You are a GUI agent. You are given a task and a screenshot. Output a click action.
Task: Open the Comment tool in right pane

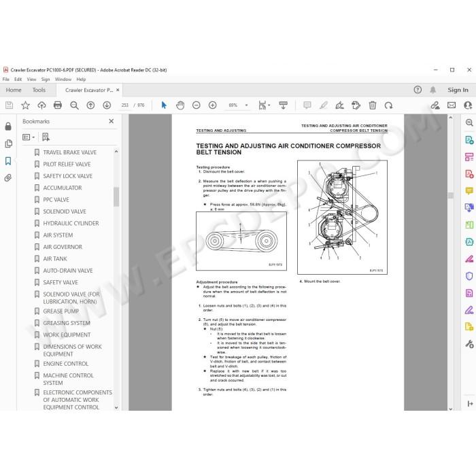pyautogui.click(x=469, y=191)
